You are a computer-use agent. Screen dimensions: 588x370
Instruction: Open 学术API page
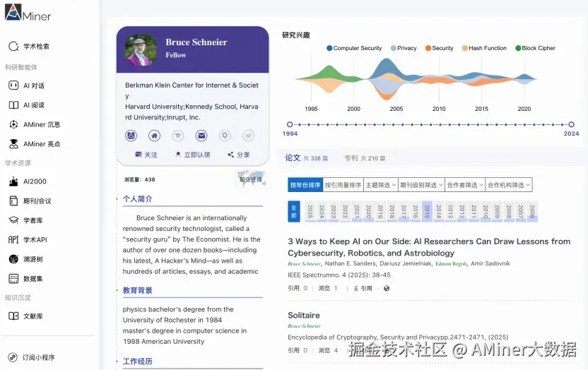[28, 239]
